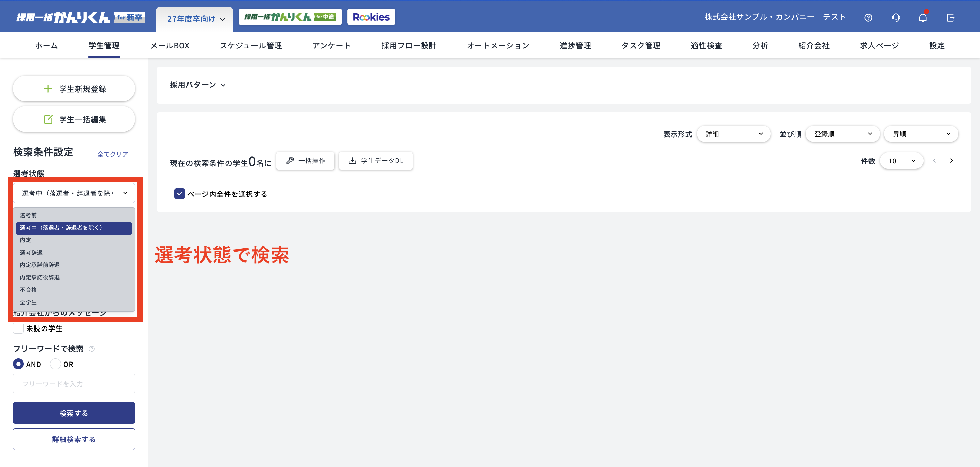Image resolution: width=980 pixels, height=467 pixels.
Task: Enable 未読の学生 checkbox
Action: [18, 328]
